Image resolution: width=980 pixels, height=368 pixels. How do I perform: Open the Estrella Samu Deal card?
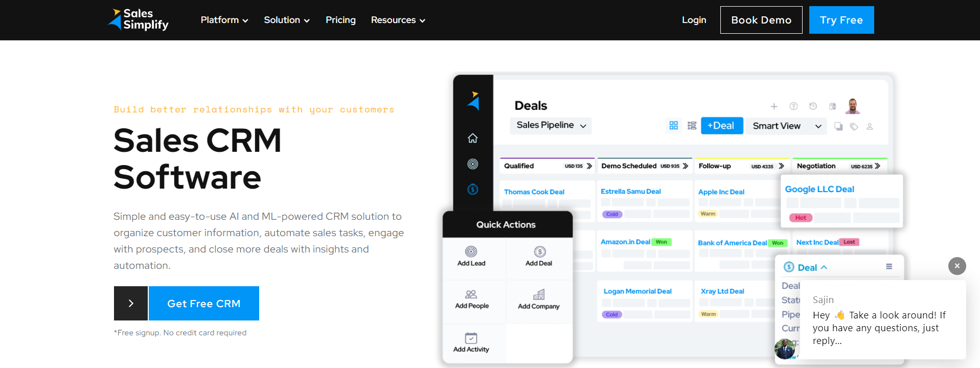pos(631,191)
